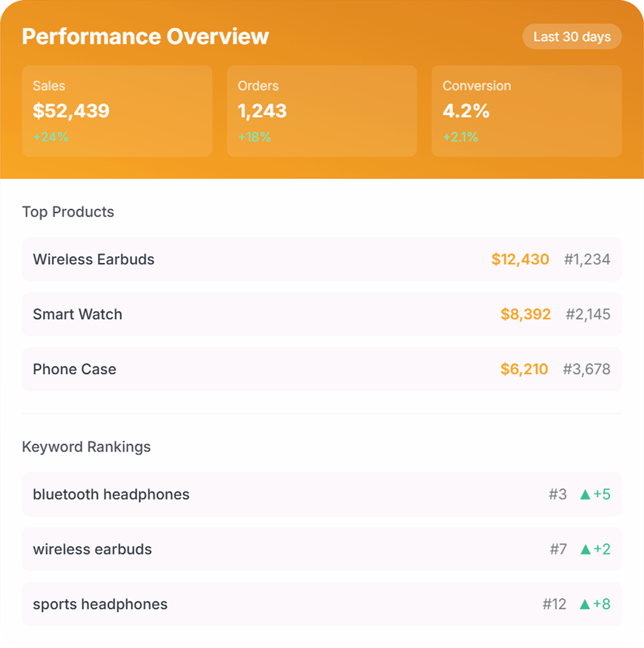
Task: Click the $12,430 sales amount
Action: click(520, 260)
